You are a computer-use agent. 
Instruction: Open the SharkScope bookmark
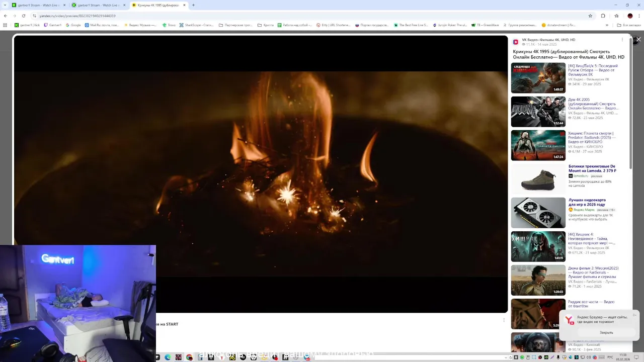(197, 25)
